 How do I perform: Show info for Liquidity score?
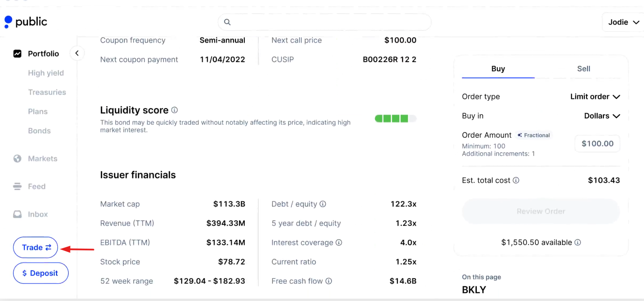175,110
